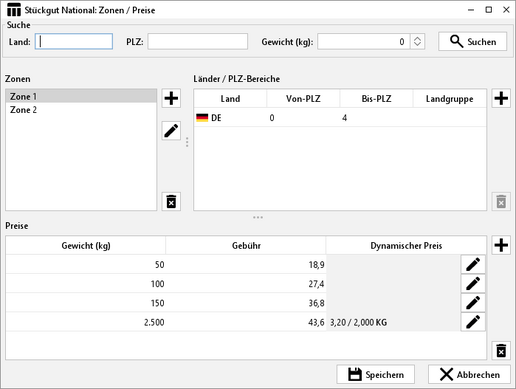Image resolution: width=516 pixels, height=389 pixels.
Task: Select Zone 2 in the Zonen list
Action: (81, 110)
